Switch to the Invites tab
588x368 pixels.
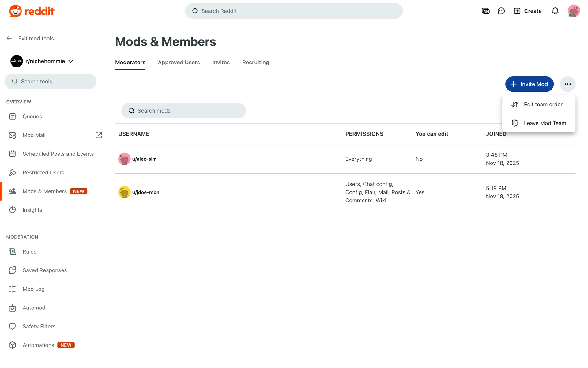point(221,62)
